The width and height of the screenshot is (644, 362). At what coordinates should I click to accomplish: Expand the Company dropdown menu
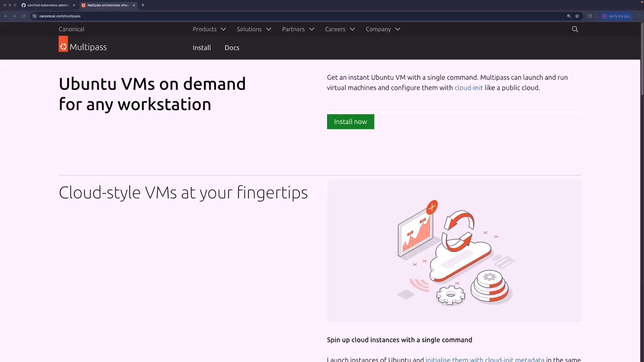tap(383, 29)
